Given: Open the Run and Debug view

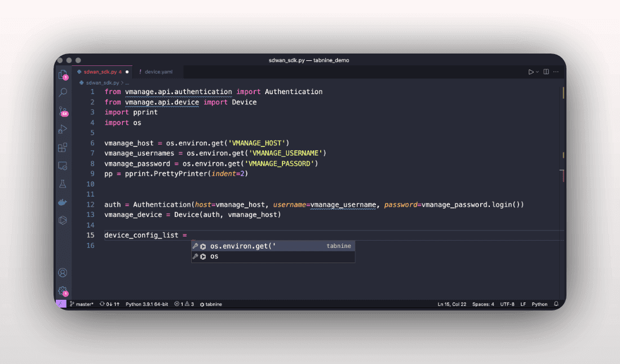Looking at the screenshot, I should click(x=63, y=129).
